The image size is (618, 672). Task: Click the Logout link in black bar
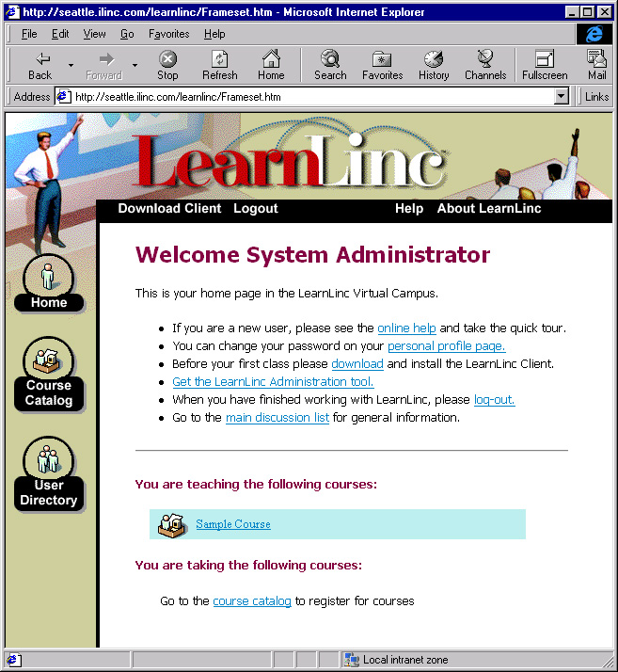256,208
